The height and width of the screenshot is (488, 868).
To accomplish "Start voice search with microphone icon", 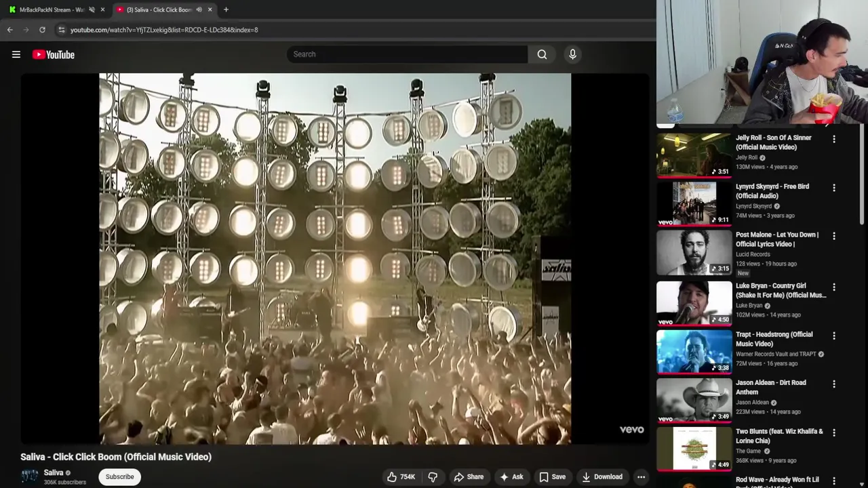I will (572, 54).
